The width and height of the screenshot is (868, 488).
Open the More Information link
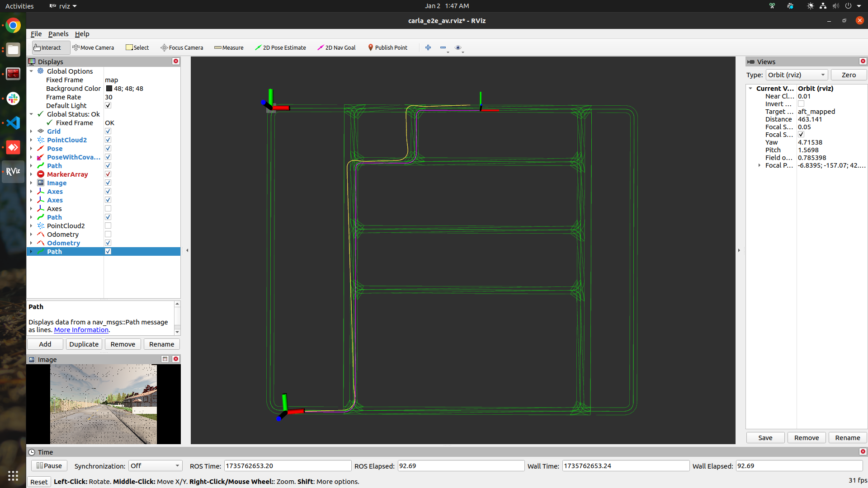point(81,330)
